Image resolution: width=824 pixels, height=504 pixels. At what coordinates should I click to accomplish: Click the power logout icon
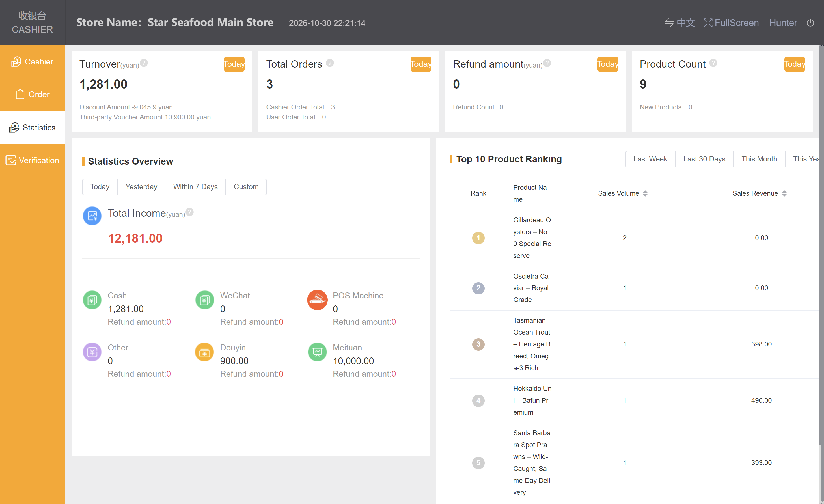(x=810, y=23)
